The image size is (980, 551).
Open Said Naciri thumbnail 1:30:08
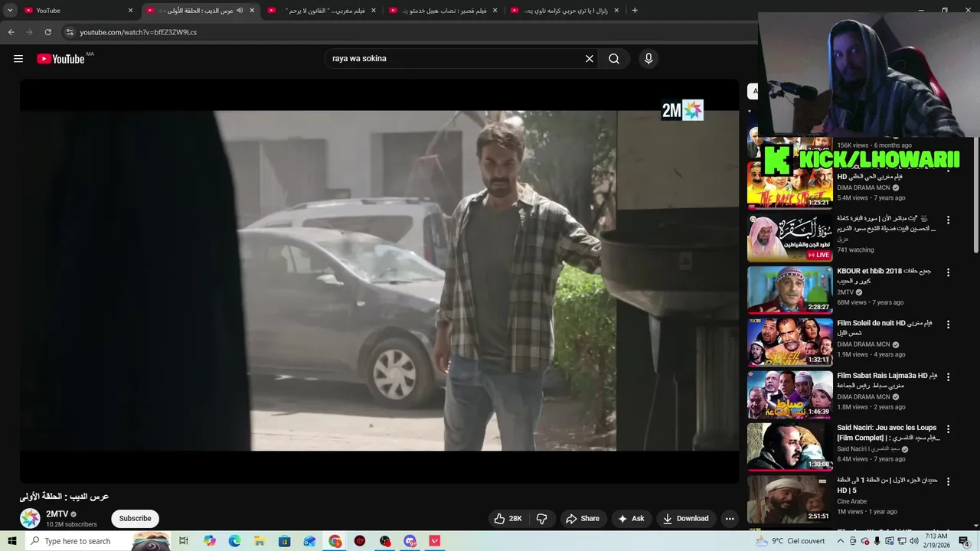[790, 447]
